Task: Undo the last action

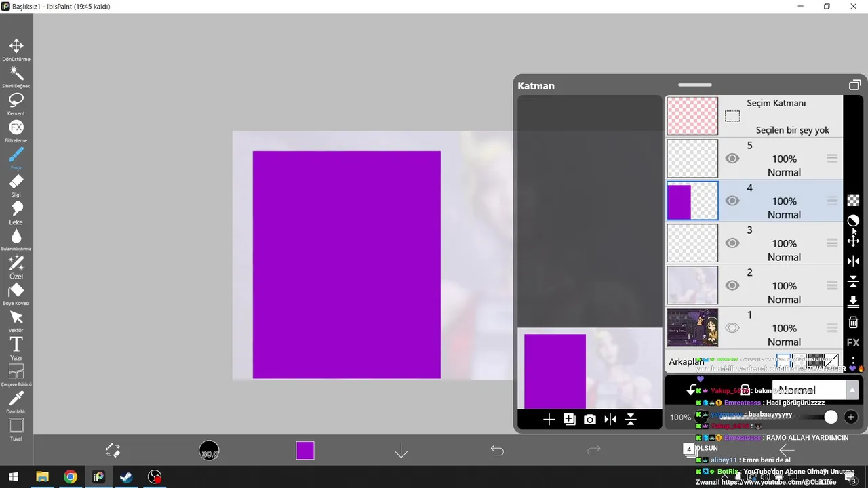Action: click(497, 450)
